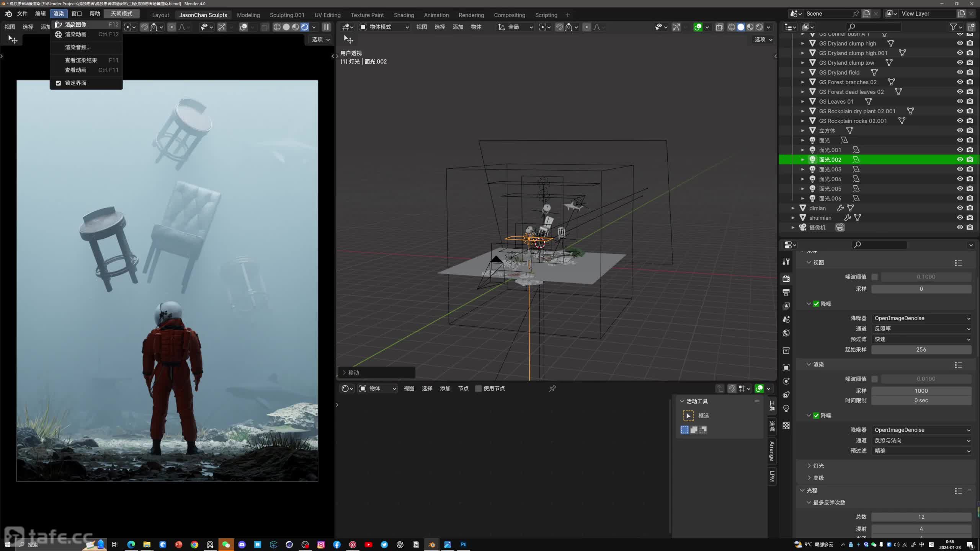Open the Scene properties tab

[x=786, y=320]
